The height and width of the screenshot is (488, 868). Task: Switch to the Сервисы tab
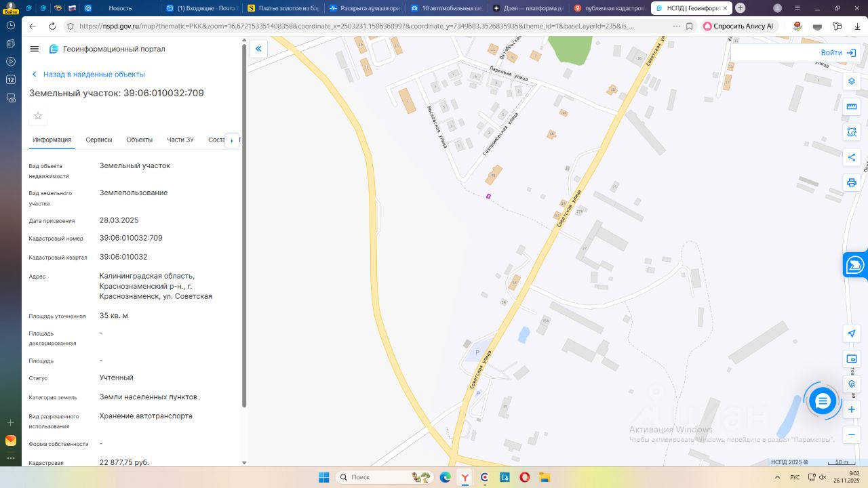pyautogui.click(x=99, y=140)
